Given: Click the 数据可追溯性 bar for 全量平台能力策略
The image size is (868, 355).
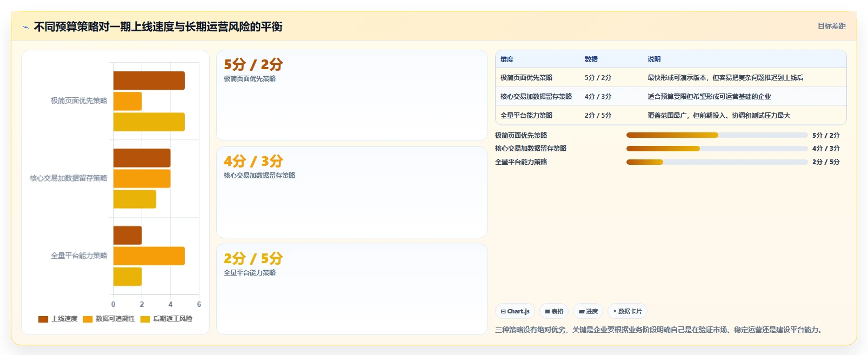Looking at the screenshot, I should click(x=149, y=256).
